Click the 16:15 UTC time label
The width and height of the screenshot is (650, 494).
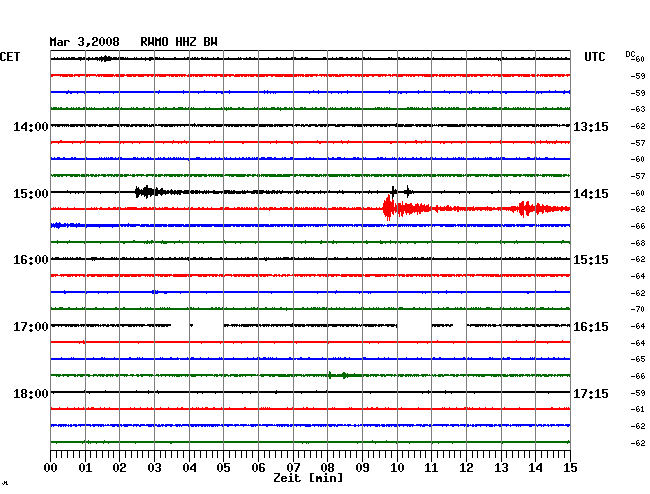[x=591, y=327]
